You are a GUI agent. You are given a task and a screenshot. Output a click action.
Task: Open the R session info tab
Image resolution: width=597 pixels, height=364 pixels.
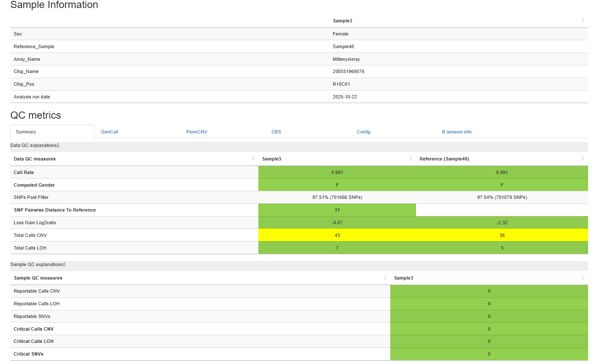(x=457, y=132)
